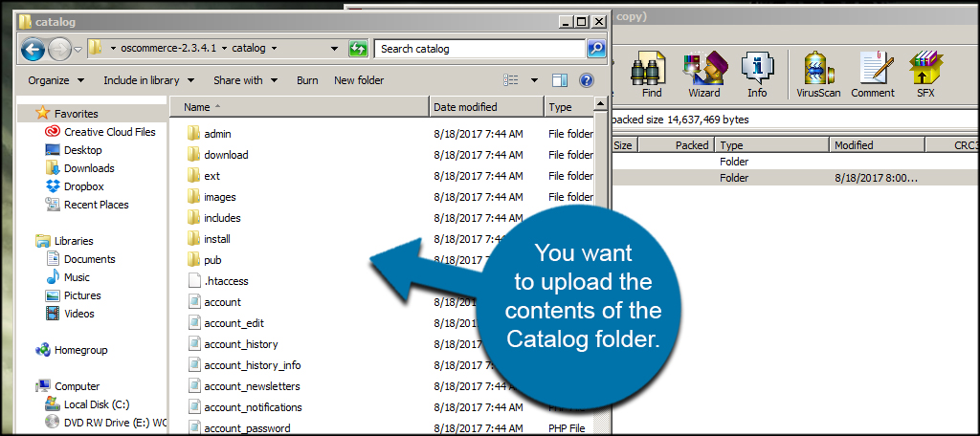Open Creative Cloud Files in Favorites
The width and height of the screenshot is (980, 436).
100,132
